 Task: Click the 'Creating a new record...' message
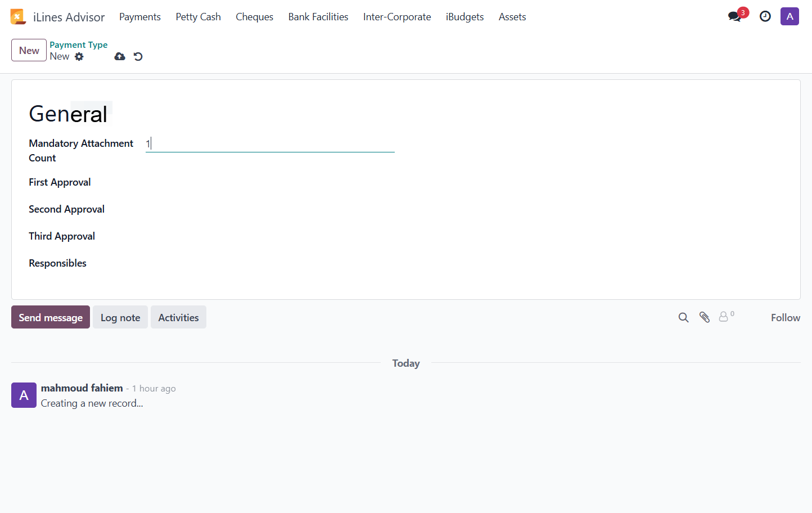click(92, 403)
